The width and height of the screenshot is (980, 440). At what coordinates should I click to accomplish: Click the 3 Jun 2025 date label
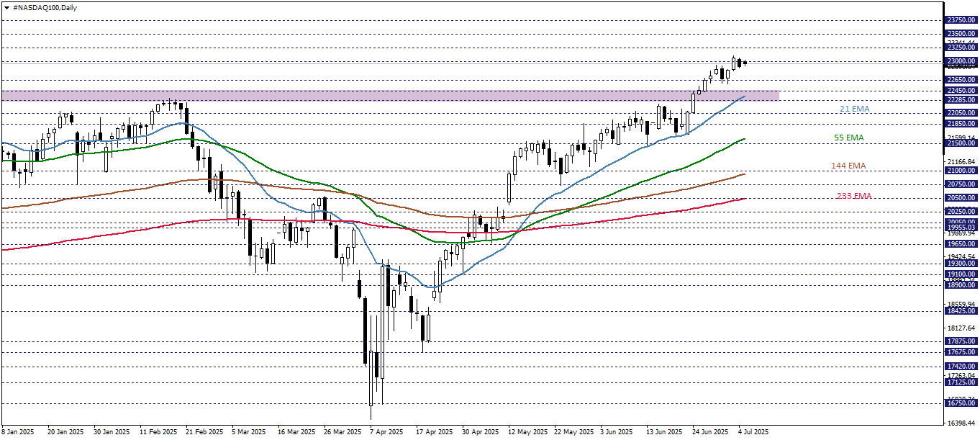[617, 432]
